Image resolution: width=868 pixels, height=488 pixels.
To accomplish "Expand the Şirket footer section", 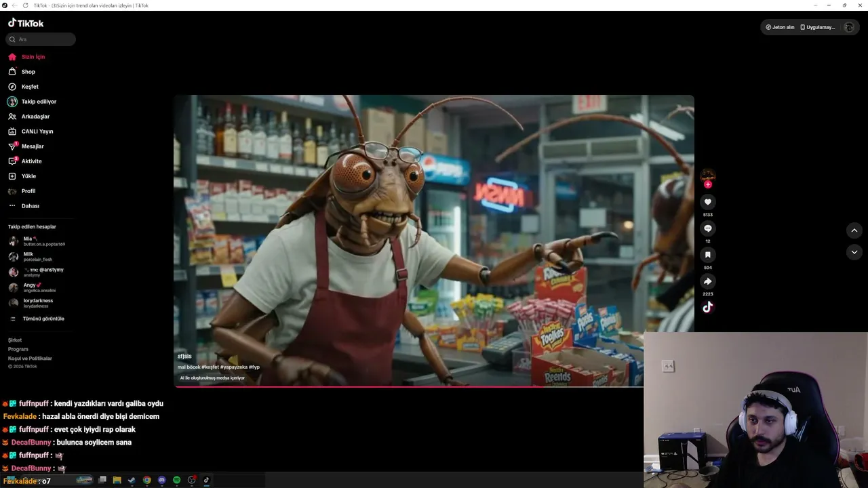I will click(x=15, y=340).
